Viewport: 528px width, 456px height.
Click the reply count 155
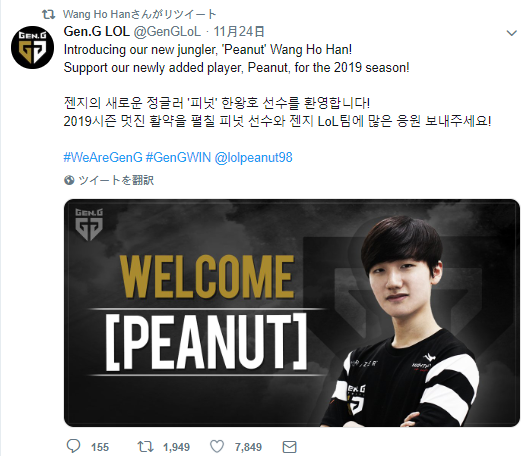(x=100, y=447)
